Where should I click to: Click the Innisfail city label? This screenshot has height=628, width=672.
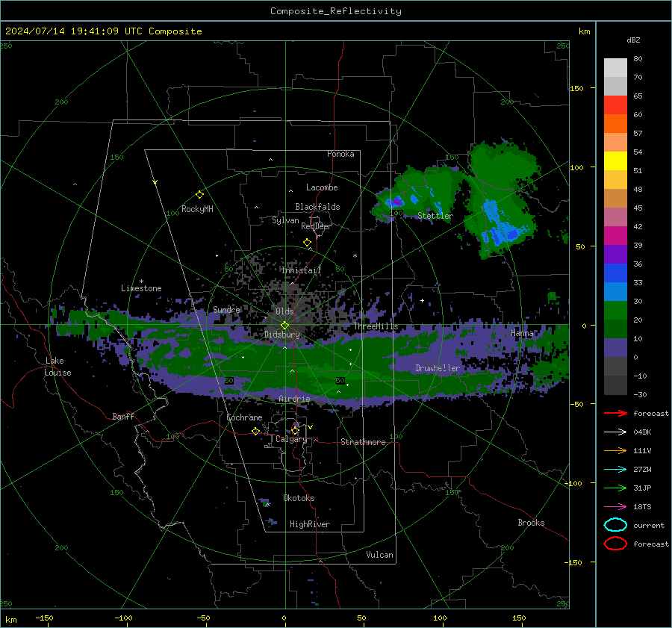pyautogui.click(x=301, y=270)
